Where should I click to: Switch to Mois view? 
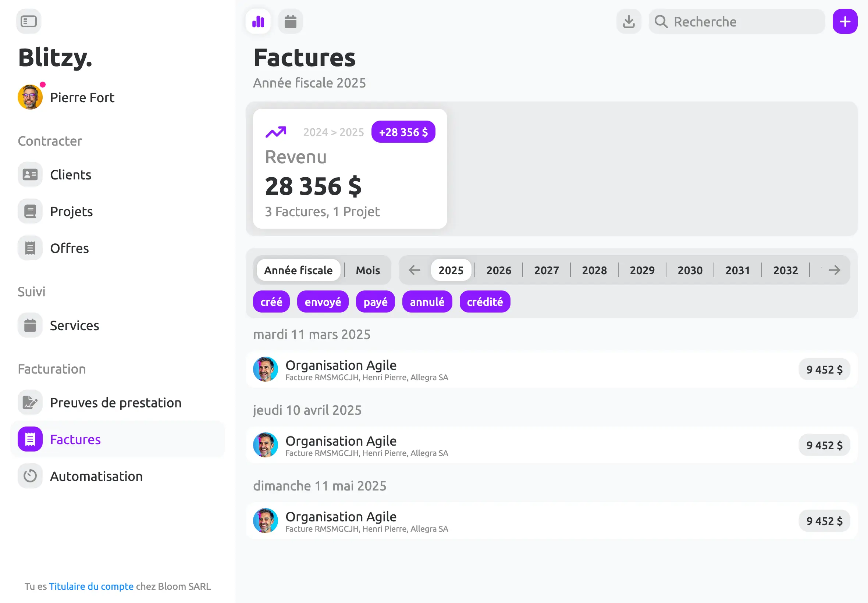(x=368, y=270)
